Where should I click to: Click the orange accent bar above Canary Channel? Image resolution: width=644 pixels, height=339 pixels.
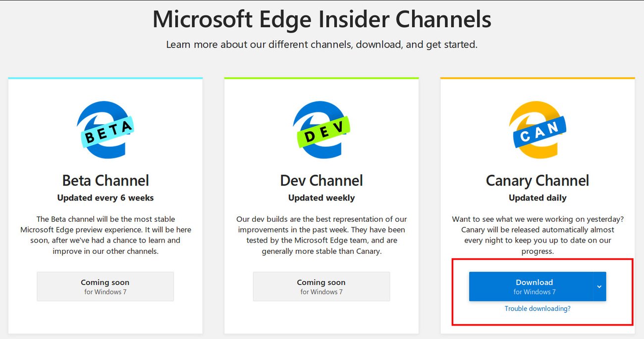coord(537,78)
